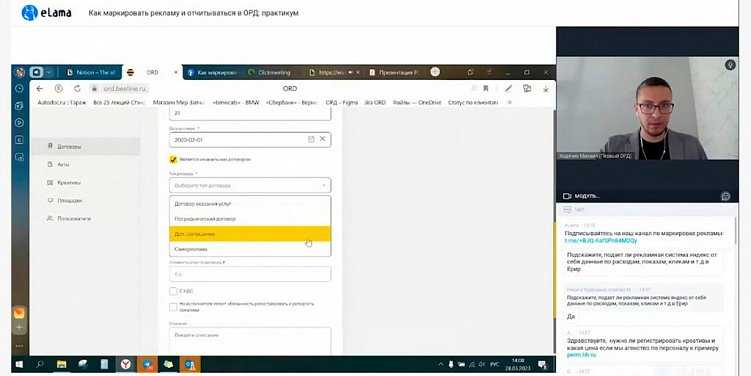Viewport: 751px width, 376px height.
Task: Open the browser downloads arrow icon
Action: tap(546, 89)
